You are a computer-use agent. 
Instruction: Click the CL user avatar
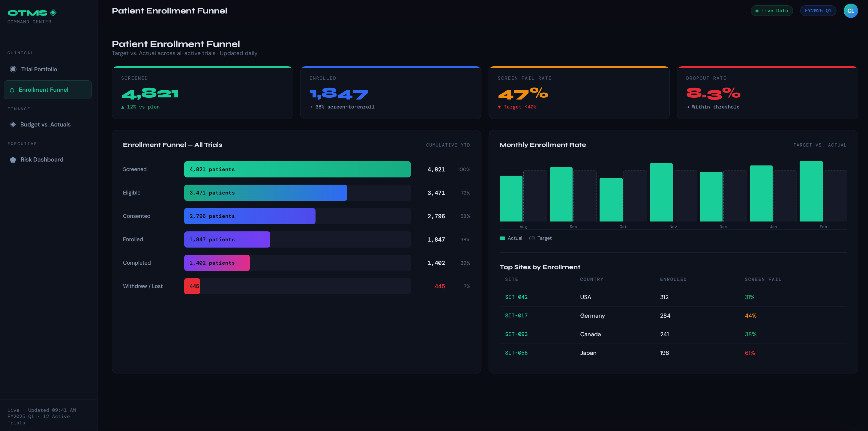click(851, 10)
